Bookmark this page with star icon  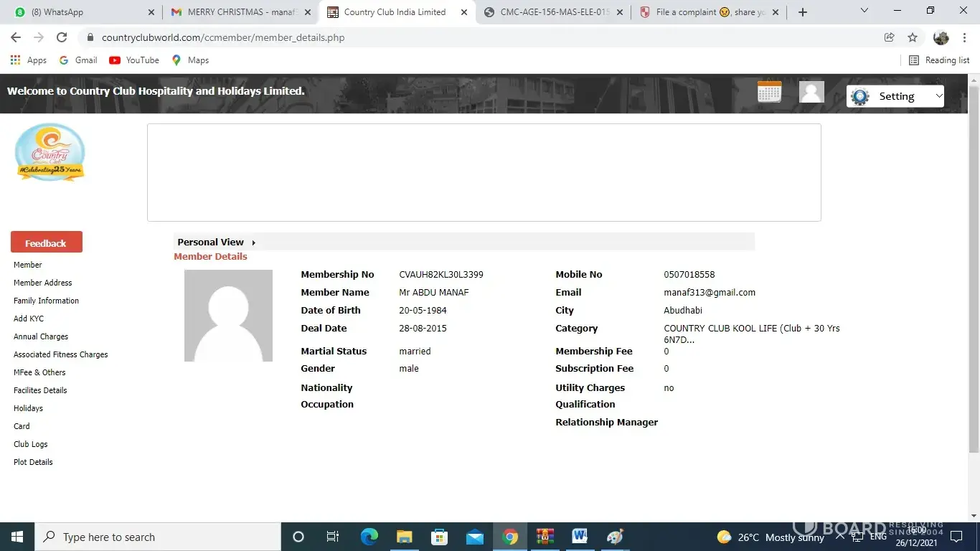point(913,37)
